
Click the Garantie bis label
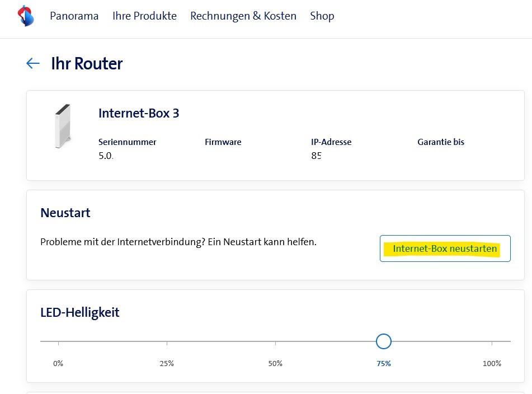tap(440, 142)
